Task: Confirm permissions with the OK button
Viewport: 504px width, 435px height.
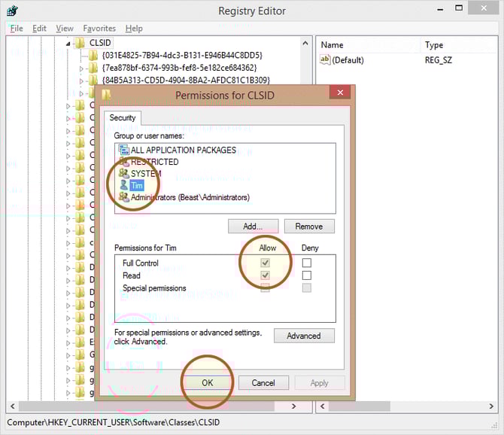Action: point(207,382)
